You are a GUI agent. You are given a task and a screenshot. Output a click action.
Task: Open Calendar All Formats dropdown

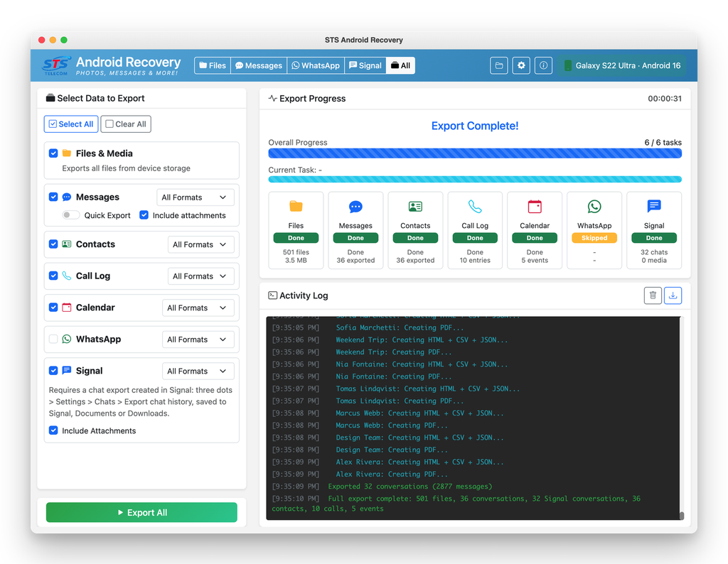[198, 308]
